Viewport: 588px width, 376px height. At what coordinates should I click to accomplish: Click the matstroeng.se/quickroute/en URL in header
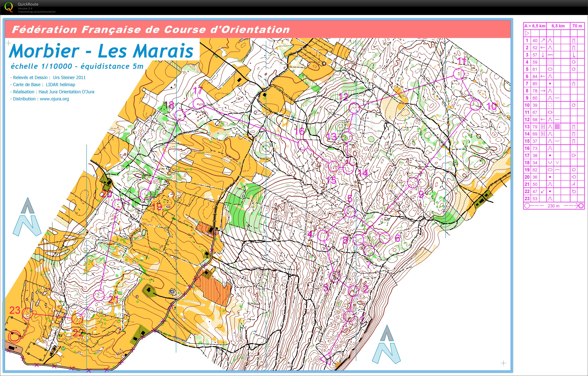click(x=37, y=12)
